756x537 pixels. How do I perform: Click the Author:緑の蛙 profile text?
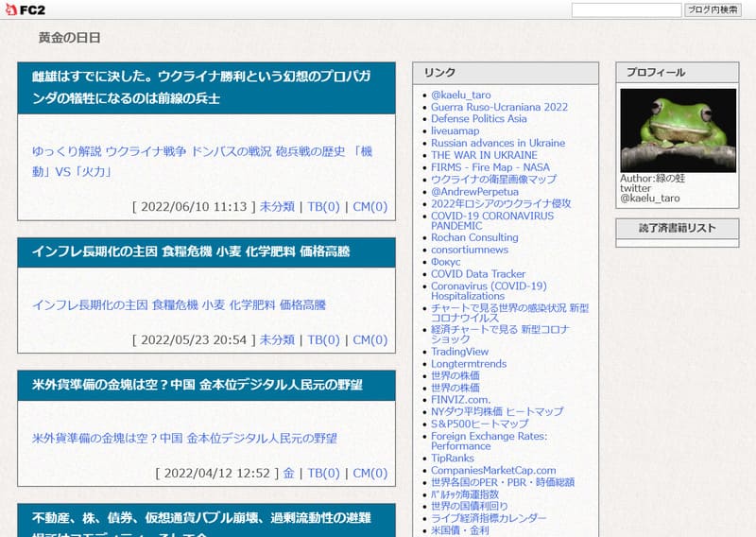point(652,178)
